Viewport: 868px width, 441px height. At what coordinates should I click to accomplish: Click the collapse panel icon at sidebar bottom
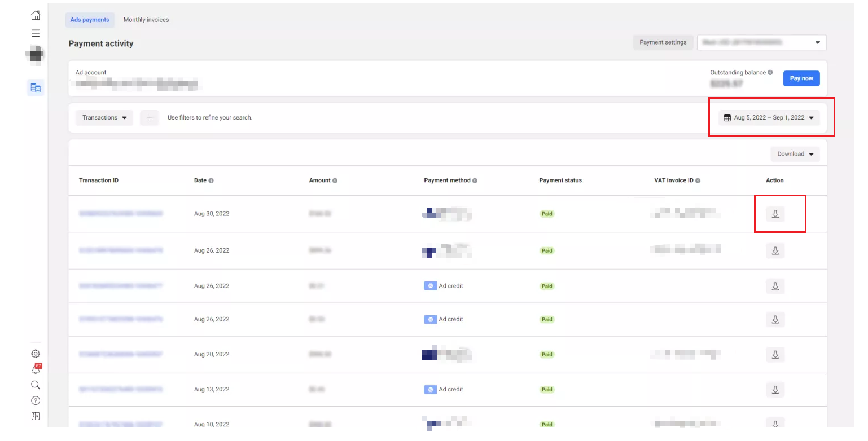click(36, 416)
